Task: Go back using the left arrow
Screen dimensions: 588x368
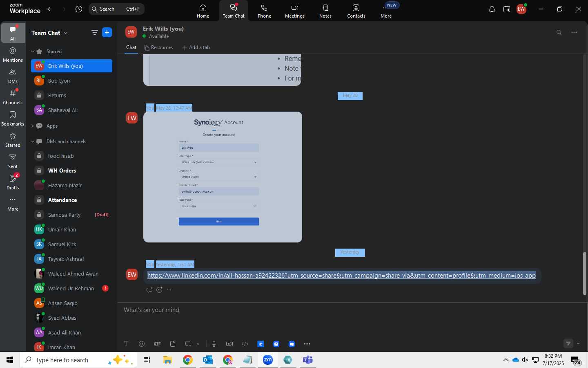Action: click(49, 9)
